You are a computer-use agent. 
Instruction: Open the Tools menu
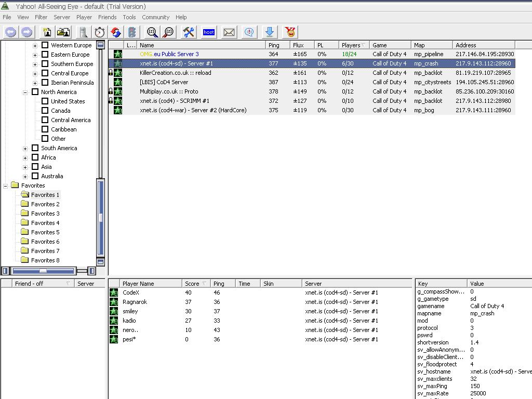point(129,17)
